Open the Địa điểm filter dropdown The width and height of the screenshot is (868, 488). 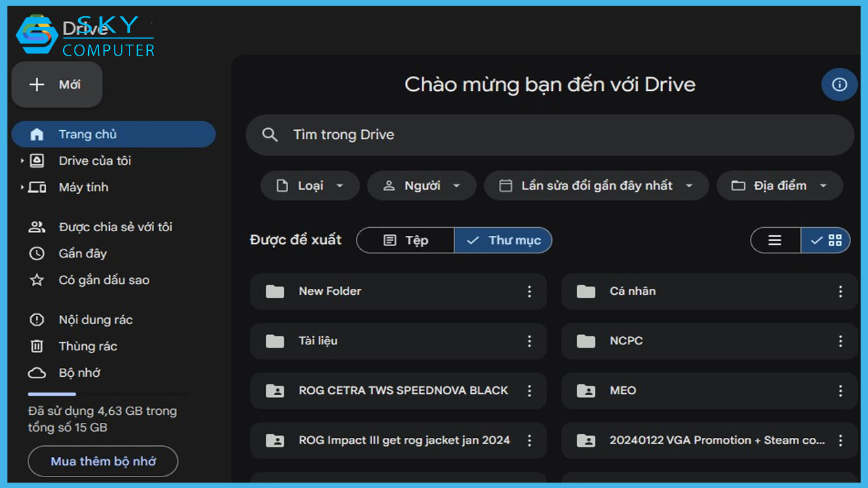pos(780,186)
